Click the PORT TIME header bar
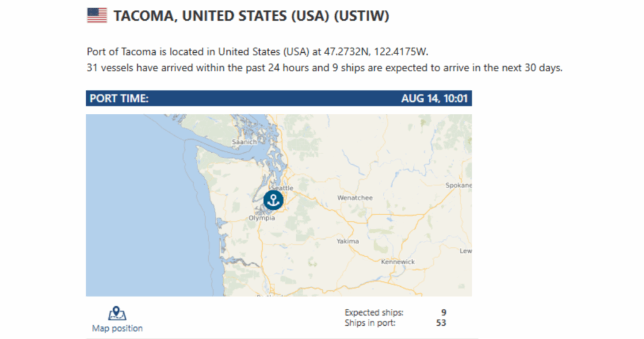Image resolution: width=644 pixels, height=339 pixels. (x=279, y=98)
